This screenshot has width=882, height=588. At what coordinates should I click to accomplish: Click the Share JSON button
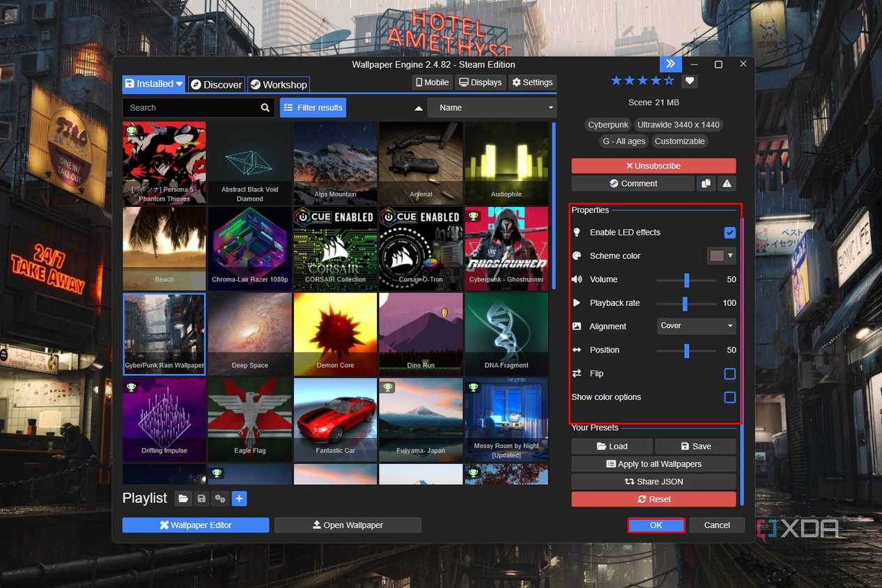653,481
